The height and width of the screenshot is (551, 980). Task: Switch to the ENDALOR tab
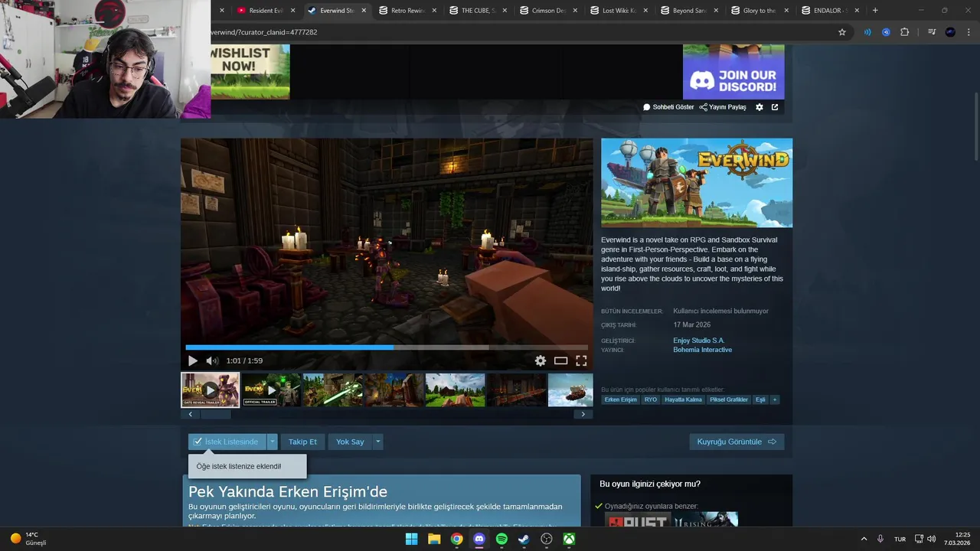pos(829,11)
